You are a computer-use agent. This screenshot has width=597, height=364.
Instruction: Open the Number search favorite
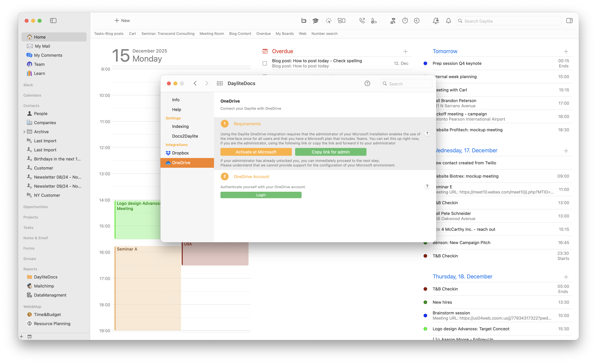pos(324,34)
